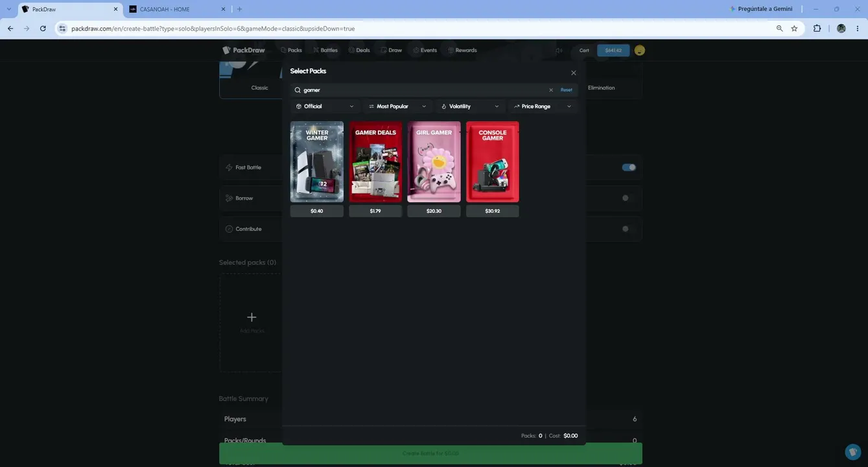Open the Chrome profile avatar
Image resolution: width=868 pixels, height=467 pixels.
pos(841,29)
